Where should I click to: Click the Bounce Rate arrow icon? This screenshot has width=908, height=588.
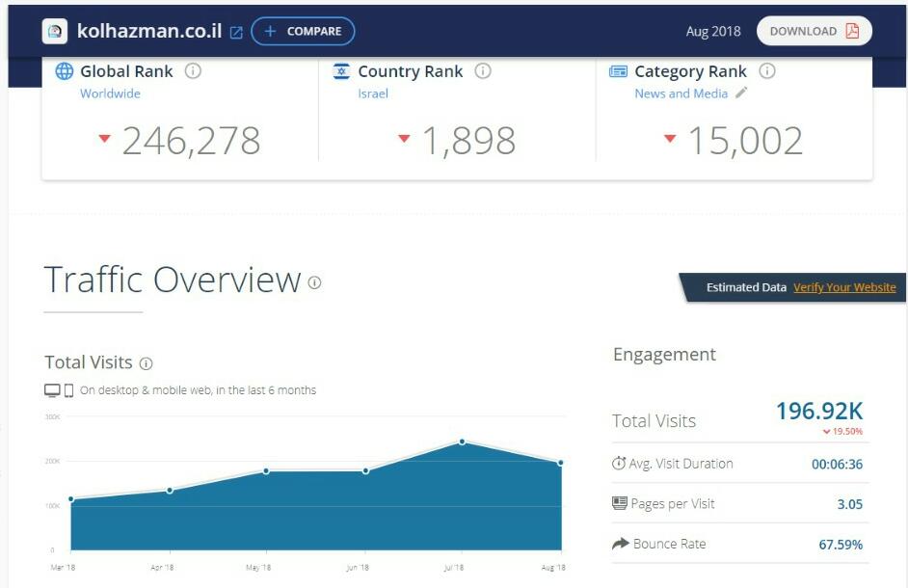620,544
